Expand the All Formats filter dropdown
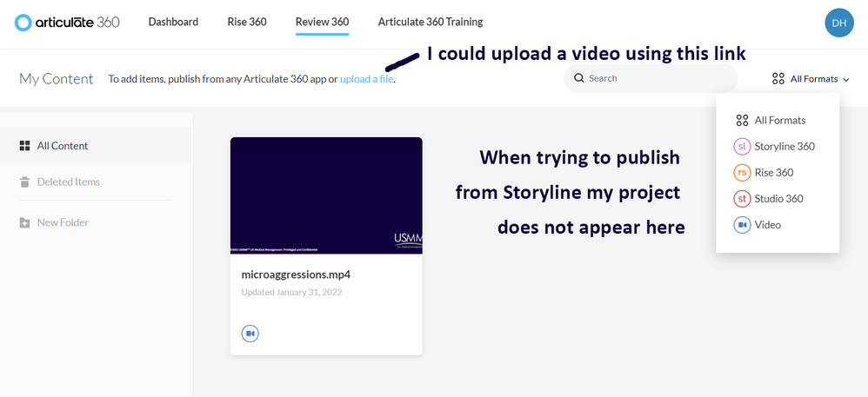 tap(811, 78)
